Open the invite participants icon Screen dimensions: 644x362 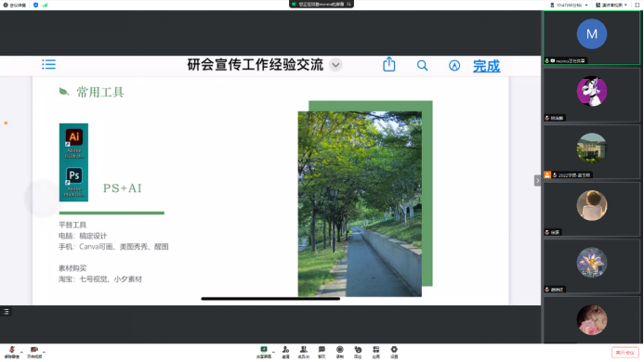pos(285,352)
